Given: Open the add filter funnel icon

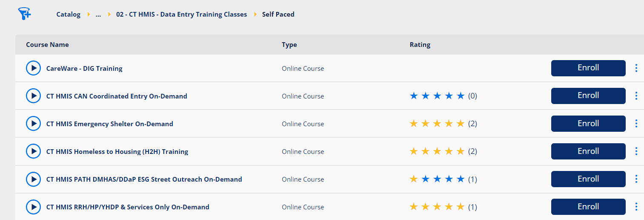Looking at the screenshot, I should click(25, 14).
